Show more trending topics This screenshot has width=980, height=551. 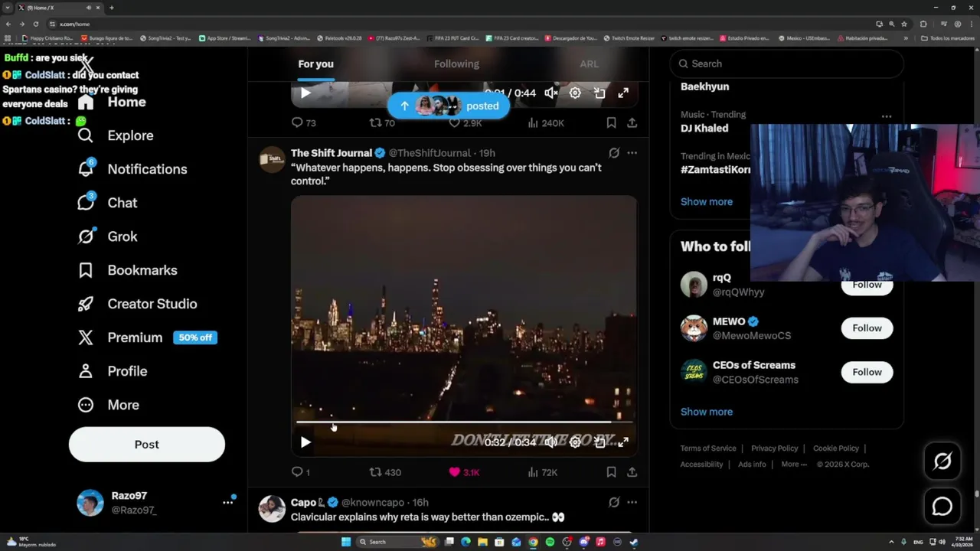coord(707,202)
